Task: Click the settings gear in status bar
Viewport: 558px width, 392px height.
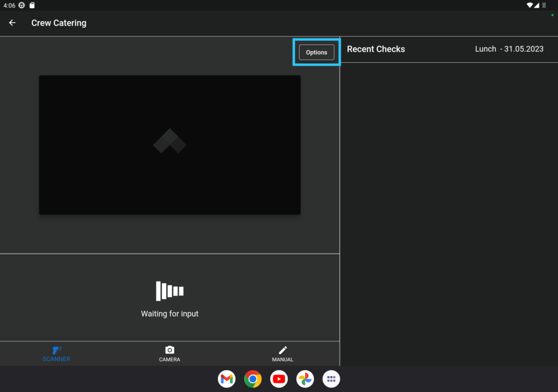Action: [x=22, y=5]
